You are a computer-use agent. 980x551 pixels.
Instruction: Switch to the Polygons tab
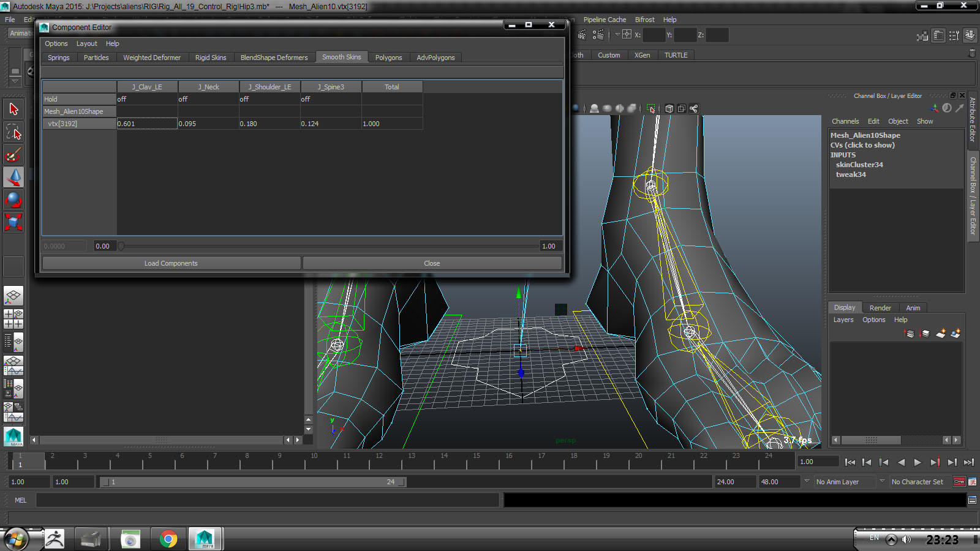pos(388,58)
